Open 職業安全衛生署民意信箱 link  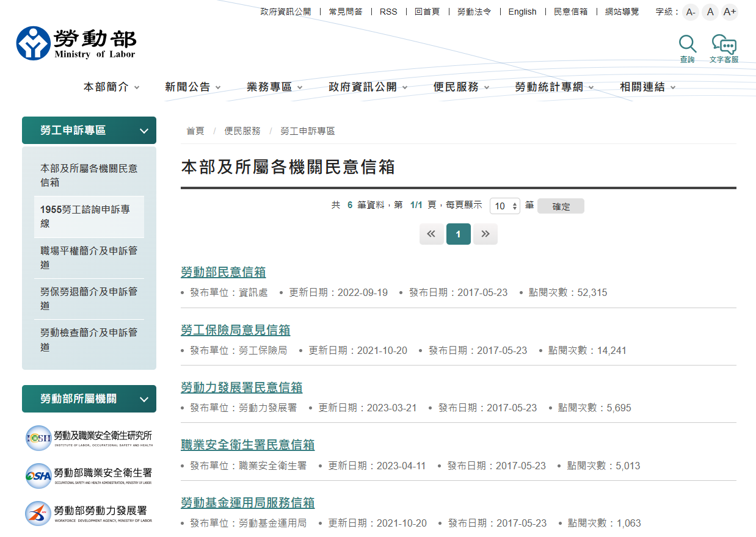point(248,445)
